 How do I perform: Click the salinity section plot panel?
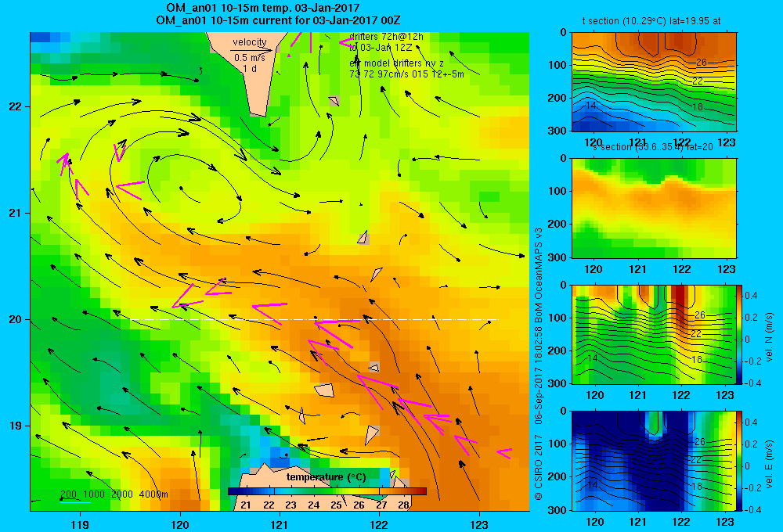[654, 208]
